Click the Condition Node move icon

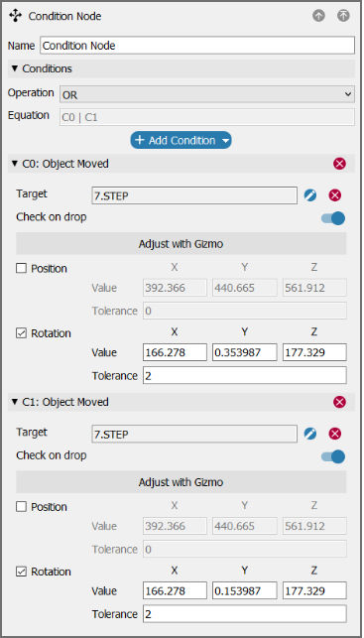click(16, 16)
